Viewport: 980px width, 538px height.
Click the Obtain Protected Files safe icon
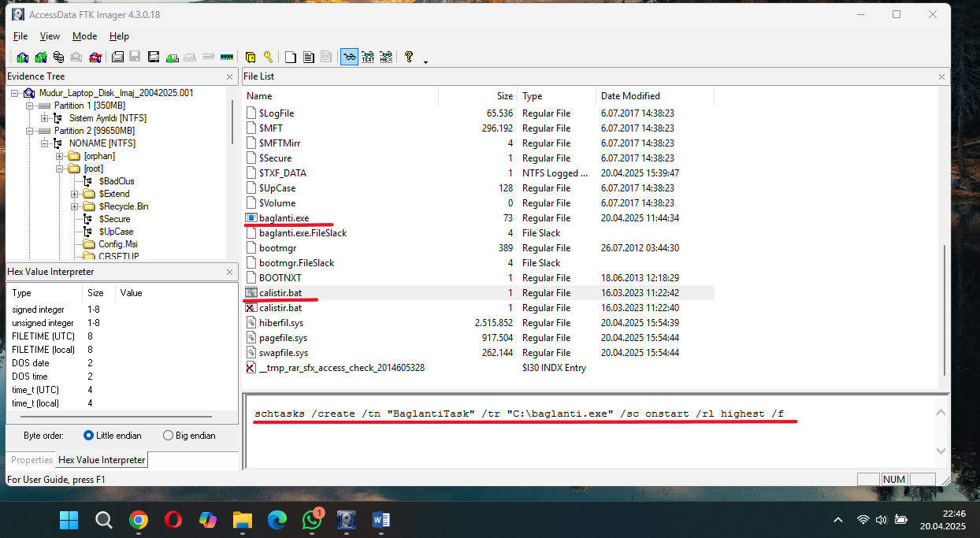pos(251,57)
